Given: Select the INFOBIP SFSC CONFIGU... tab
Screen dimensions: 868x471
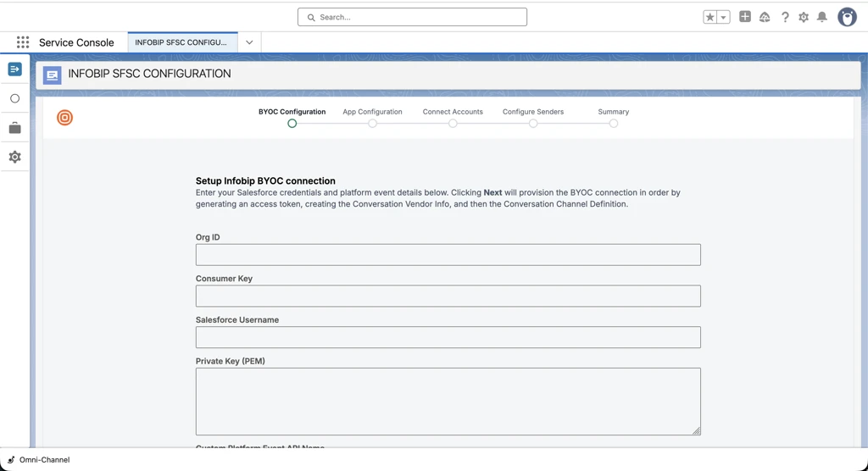Looking at the screenshot, I should [x=183, y=42].
